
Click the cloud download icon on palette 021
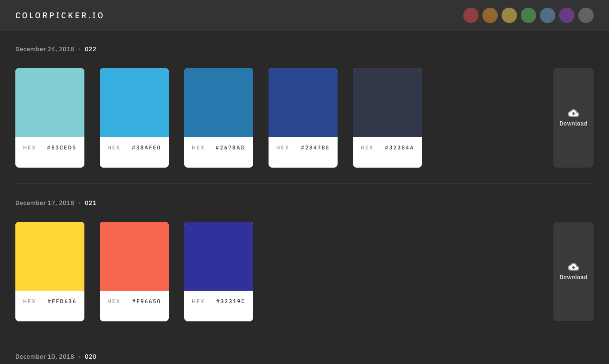pyautogui.click(x=573, y=267)
